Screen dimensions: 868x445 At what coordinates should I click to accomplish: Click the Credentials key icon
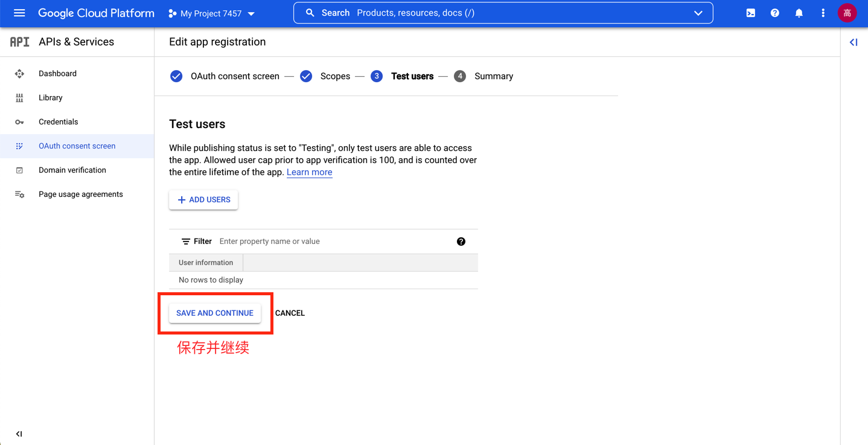pyautogui.click(x=19, y=122)
